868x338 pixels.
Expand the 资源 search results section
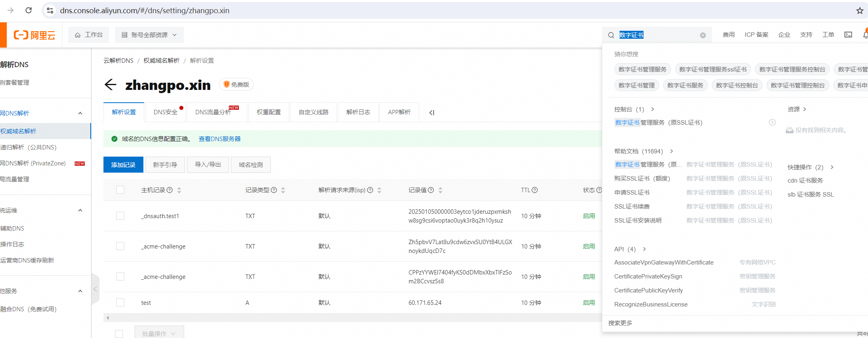(x=804, y=109)
